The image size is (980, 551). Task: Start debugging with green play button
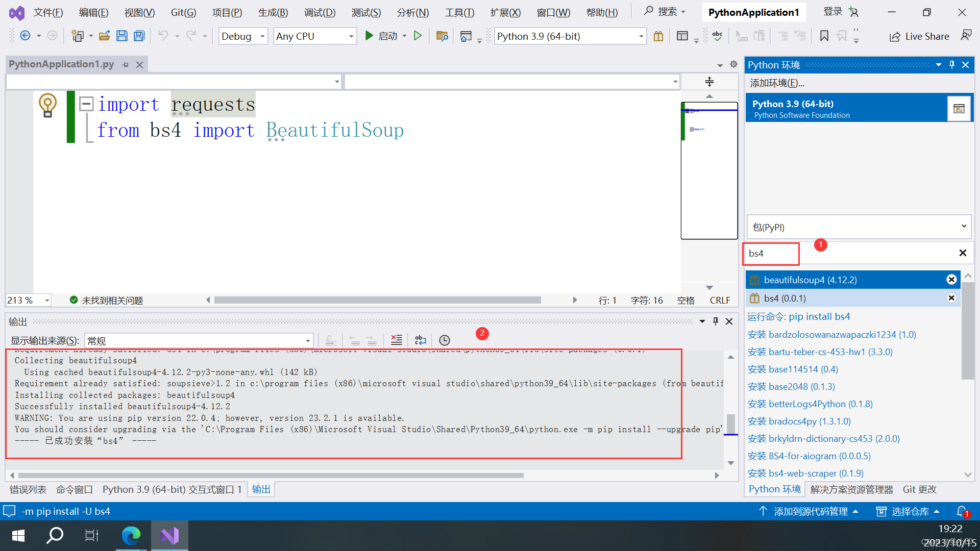pos(369,36)
